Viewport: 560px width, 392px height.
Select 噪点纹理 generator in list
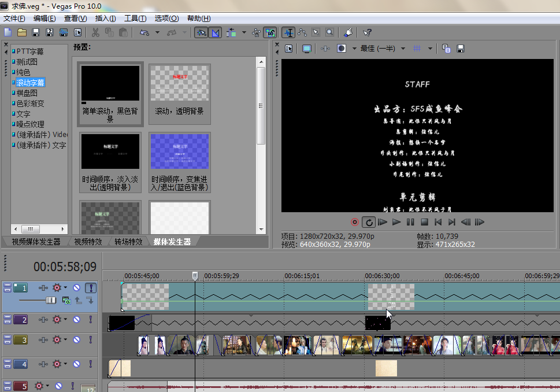(31, 124)
